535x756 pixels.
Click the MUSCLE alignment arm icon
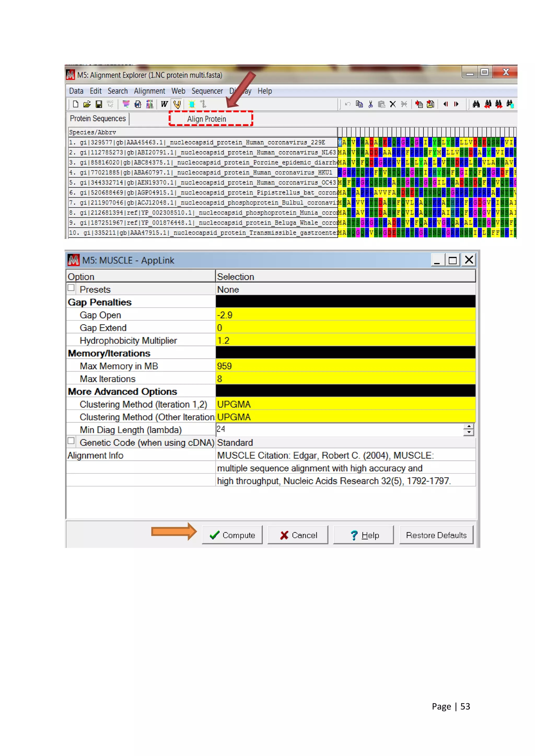[x=177, y=104]
